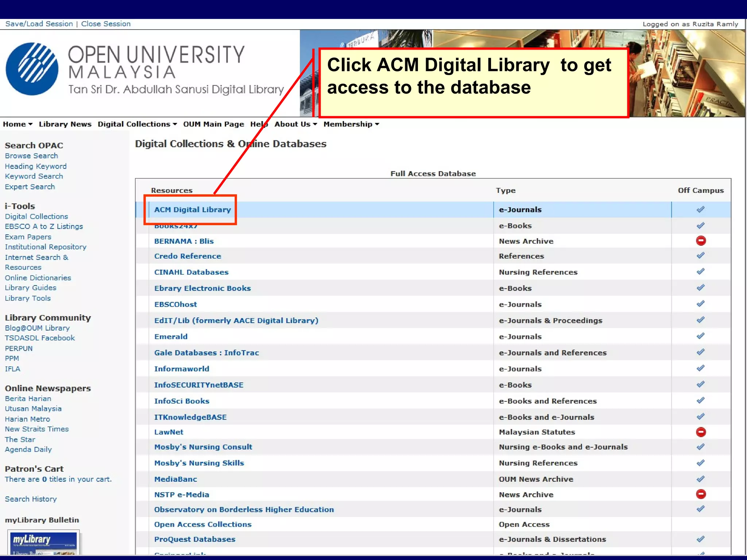Open EBSCOhost database link

[x=175, y=304]
